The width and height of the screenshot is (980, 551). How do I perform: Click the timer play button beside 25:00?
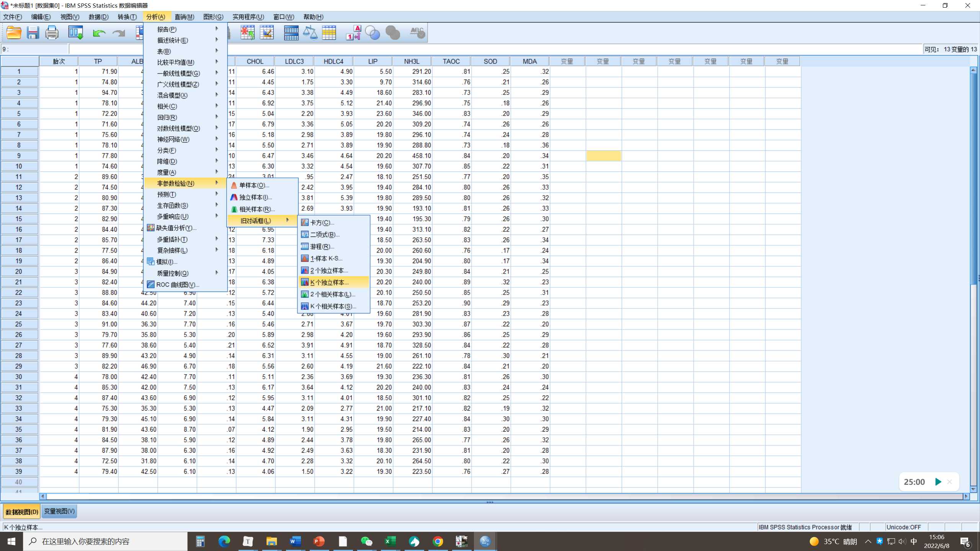(938, 482)
